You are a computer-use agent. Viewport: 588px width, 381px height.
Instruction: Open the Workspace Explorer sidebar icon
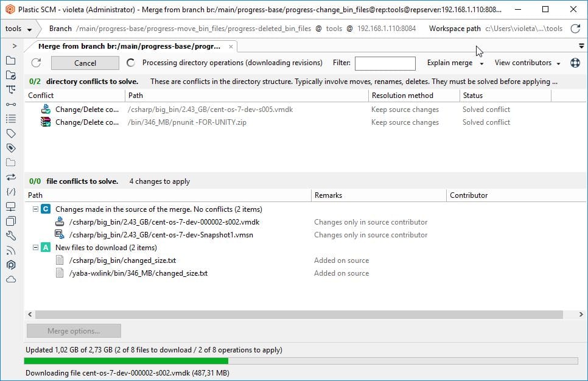coord(11,61)
